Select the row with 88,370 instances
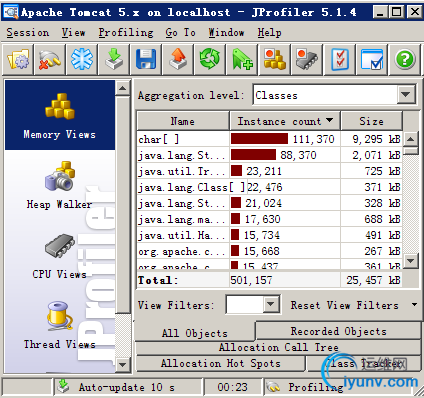The image size is (424, 398). click(x=269, y=155)
